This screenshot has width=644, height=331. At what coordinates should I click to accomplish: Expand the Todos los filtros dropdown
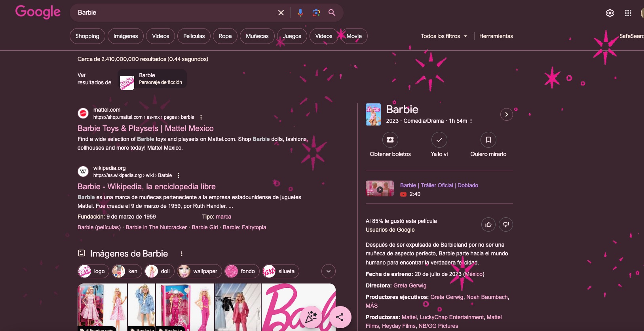[444, 36]
